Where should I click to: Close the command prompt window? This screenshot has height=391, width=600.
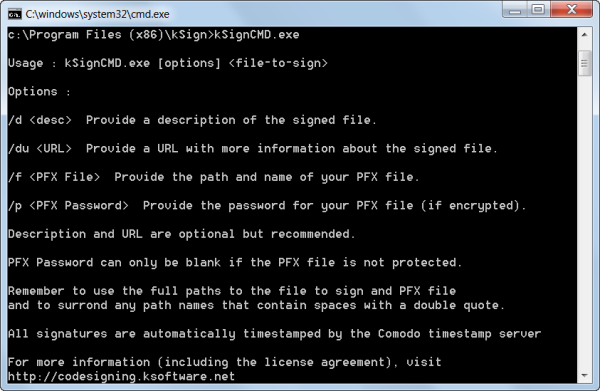point(572,10)
